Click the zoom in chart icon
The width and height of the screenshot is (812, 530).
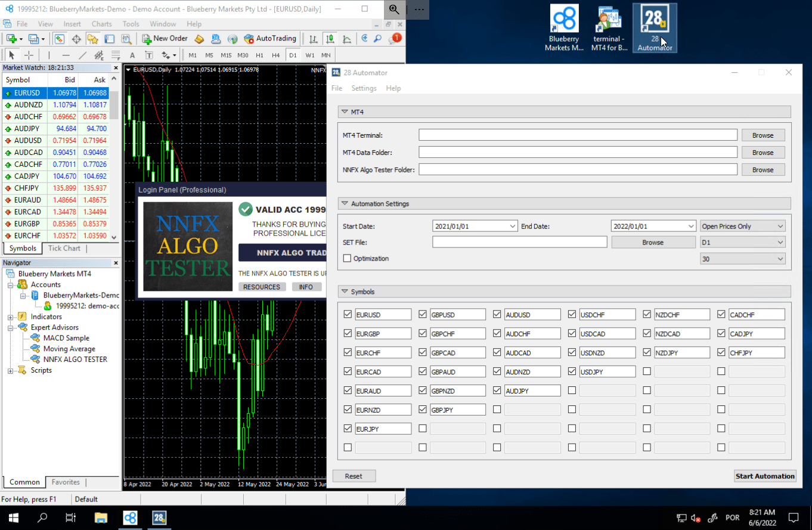click(x=364, y=39)
